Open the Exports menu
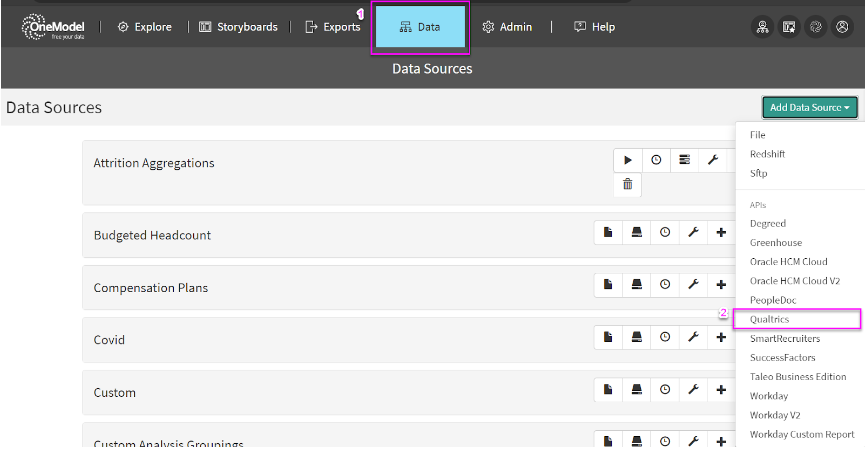 (x=333, y=27)
